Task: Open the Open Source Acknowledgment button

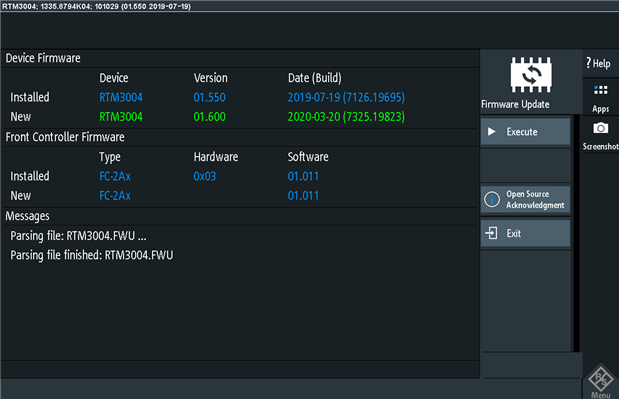Action: pos(525,199)
